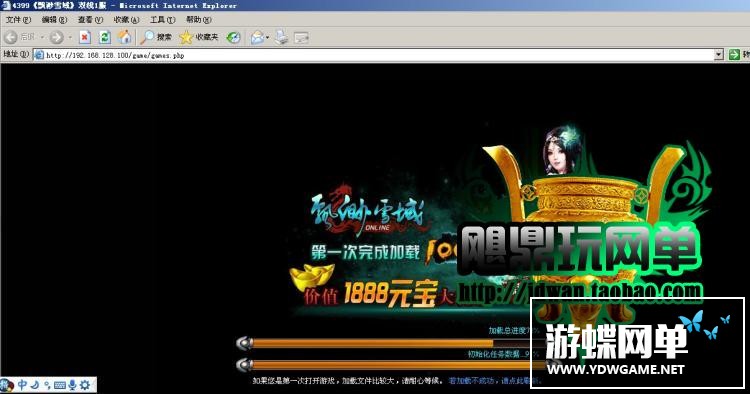The height and width of the screenshot is (394, 750).
Task: Open the 工具(T) menu
Action: coord(163,20)
